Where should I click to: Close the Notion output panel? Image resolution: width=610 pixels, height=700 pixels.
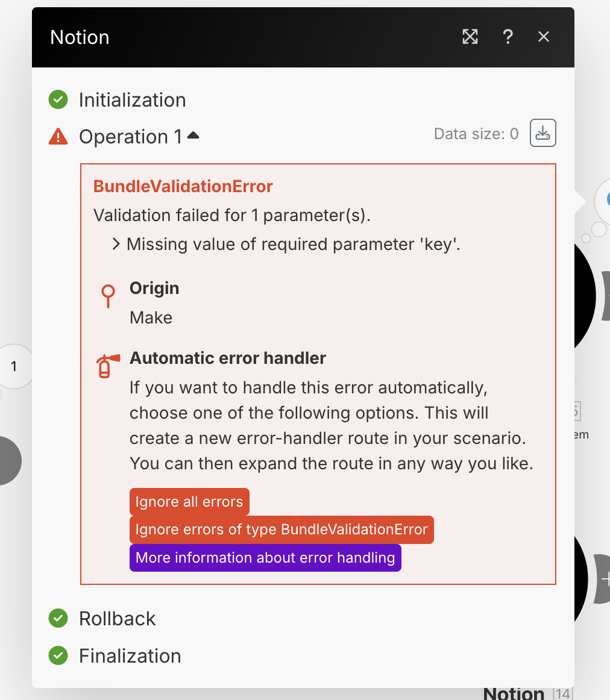(544, 37)
